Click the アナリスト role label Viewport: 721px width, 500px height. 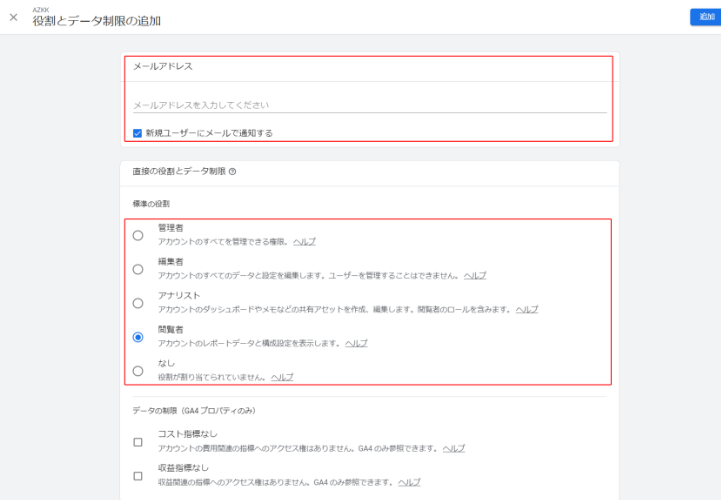179,295
